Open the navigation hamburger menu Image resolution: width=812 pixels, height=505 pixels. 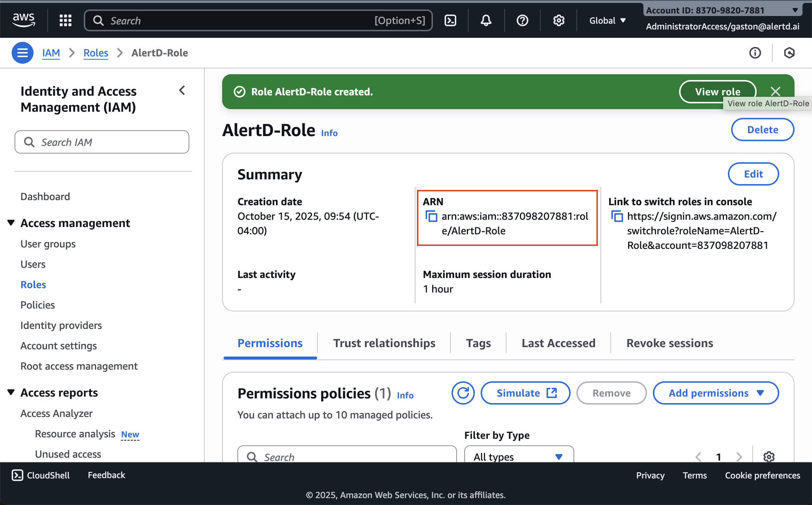22,53
